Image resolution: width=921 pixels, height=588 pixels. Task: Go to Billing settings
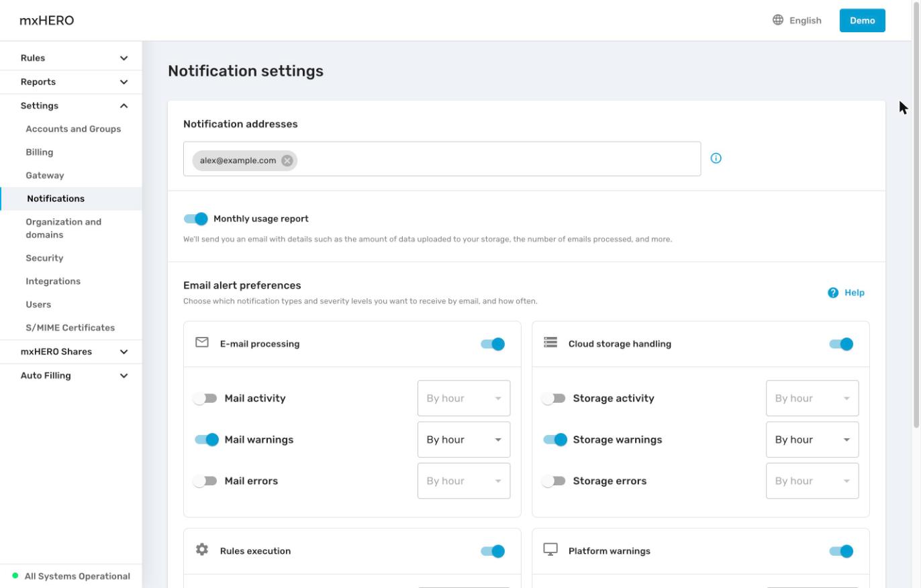coord(40,152)
